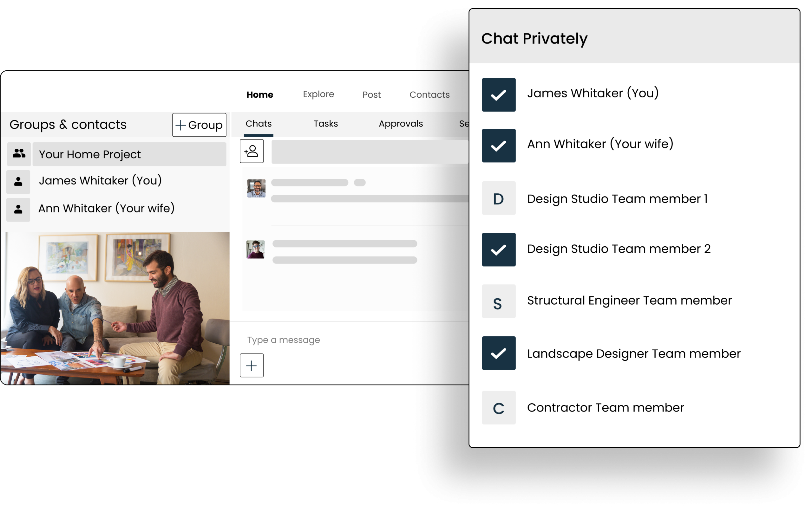Uncheck James Whitaker (You) in Chat Privately
The width and height of the screenshot is (812, 512).
498,95
